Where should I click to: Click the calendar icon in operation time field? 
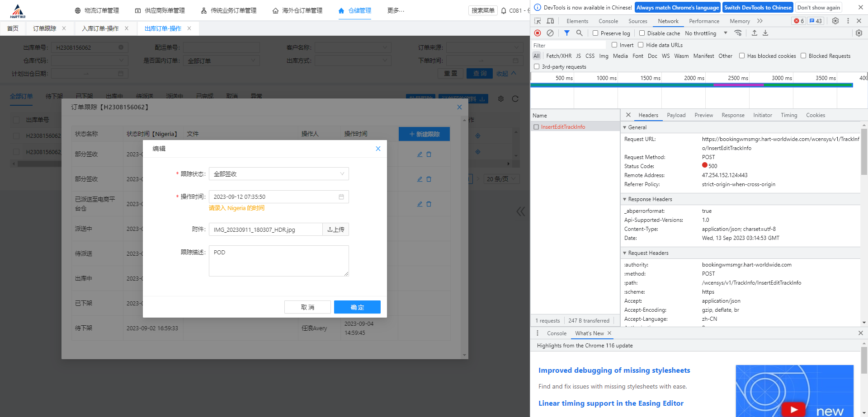tap(341, 197)
